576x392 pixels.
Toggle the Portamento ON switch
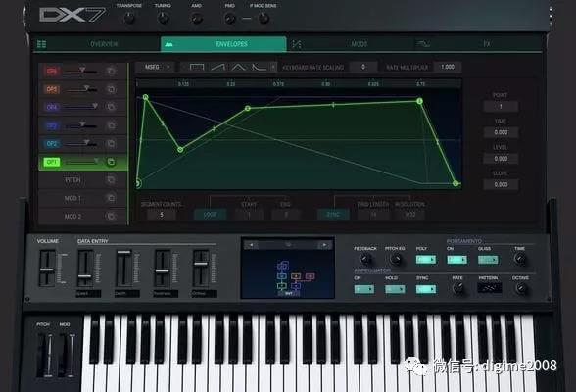pos(456,260)
